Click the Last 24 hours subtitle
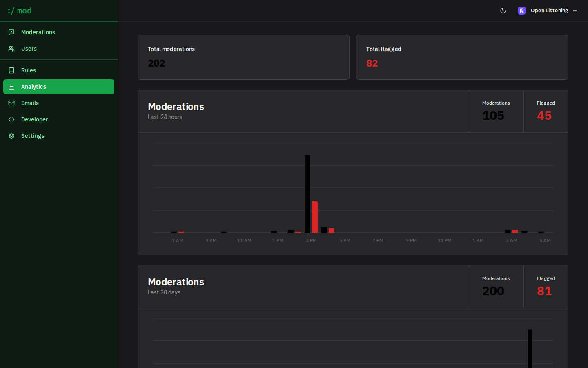 tap(165, 117)
